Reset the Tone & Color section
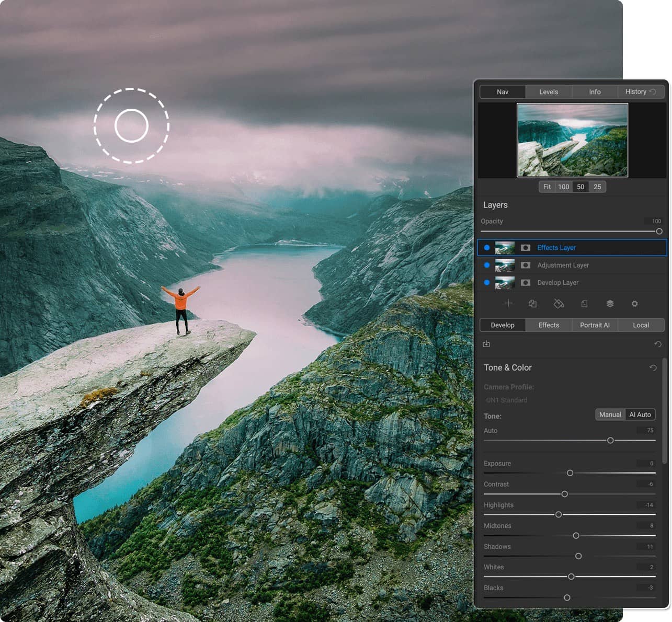Screen dimensions: 672x622 pyautogui.click(x=653, y=367)
